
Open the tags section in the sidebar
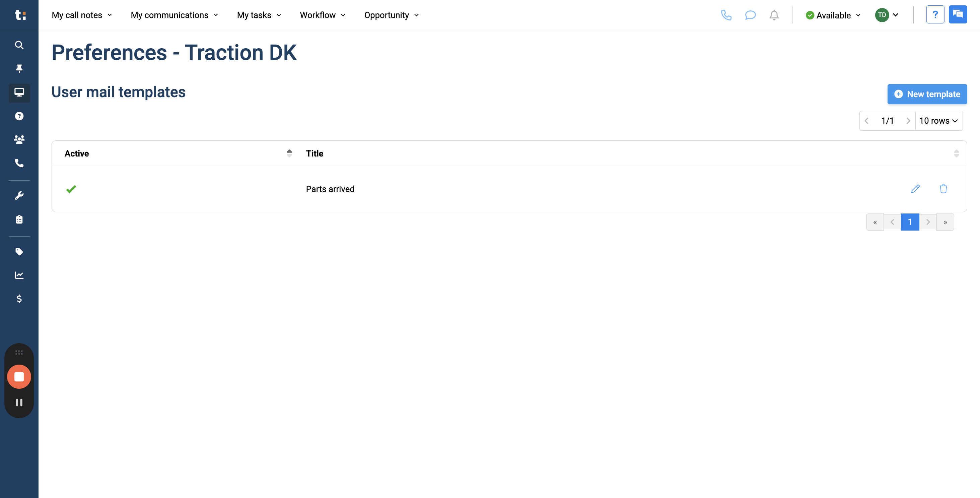19,252
